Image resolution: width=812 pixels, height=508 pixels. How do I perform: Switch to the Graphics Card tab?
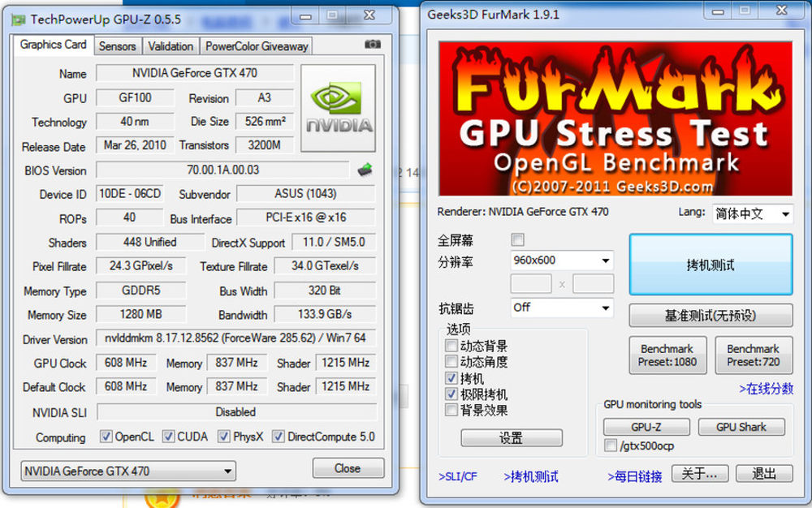tap(54, 45)
